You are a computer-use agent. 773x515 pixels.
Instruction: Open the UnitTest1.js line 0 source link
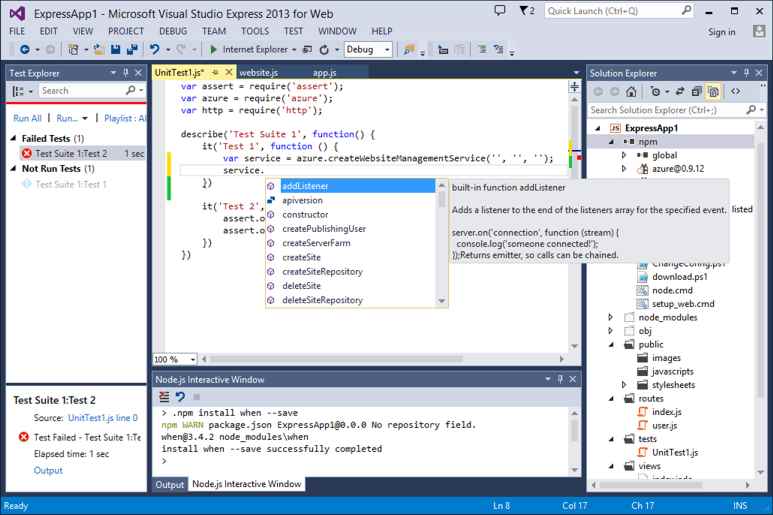tap(103, 418)
